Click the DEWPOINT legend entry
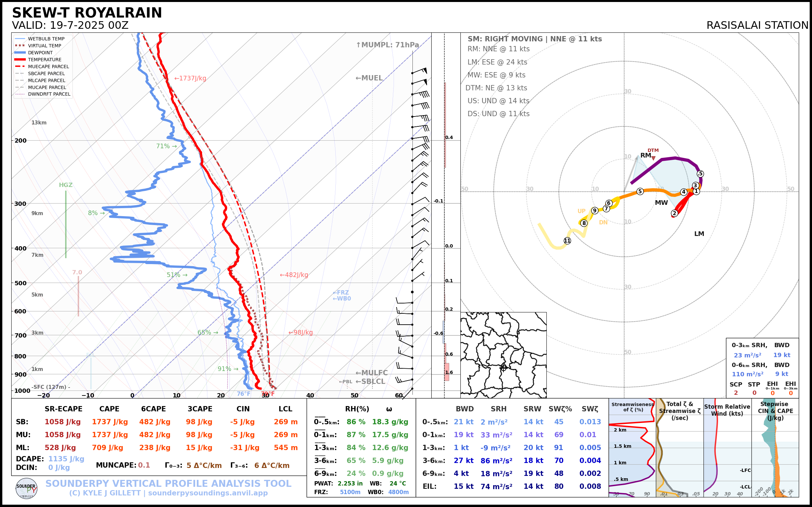This screenshot has width=812, height=507. 40,53
